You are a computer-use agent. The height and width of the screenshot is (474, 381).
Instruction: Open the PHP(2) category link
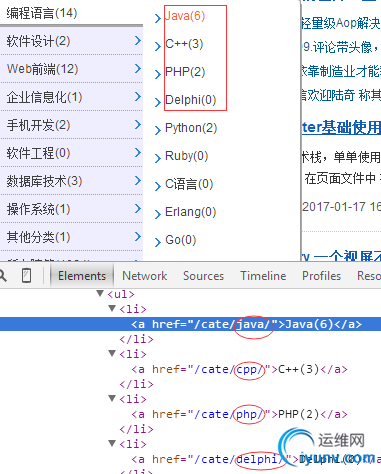[185, 72]
